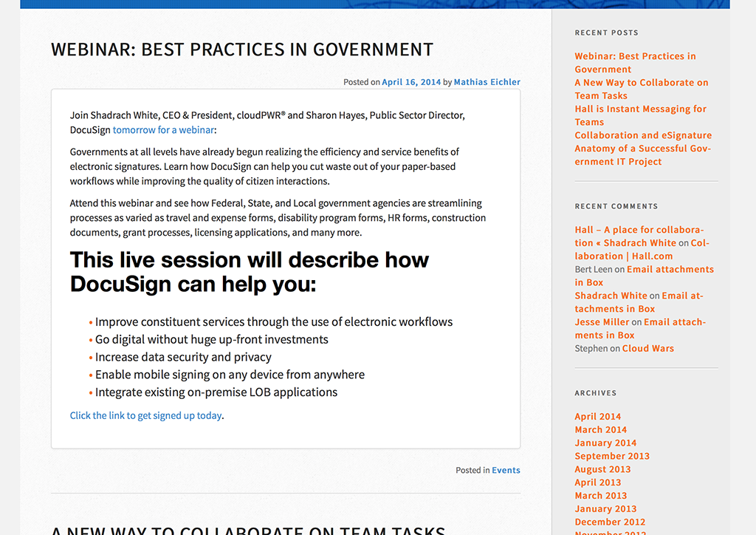Click the 'Recent Posts' sidebar heading
The width and height of the screenshot is (756, 535).
click(x=607, y=33)
